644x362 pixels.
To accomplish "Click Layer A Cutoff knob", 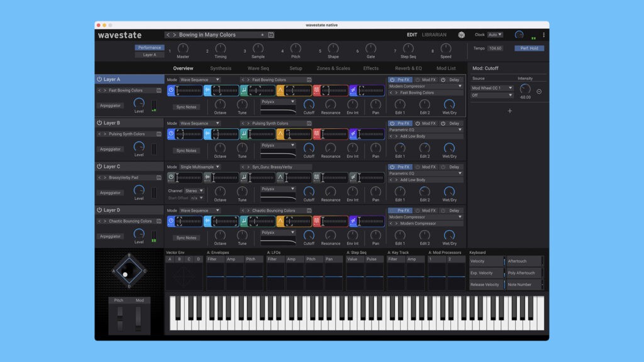I will (x=309, y=104).
